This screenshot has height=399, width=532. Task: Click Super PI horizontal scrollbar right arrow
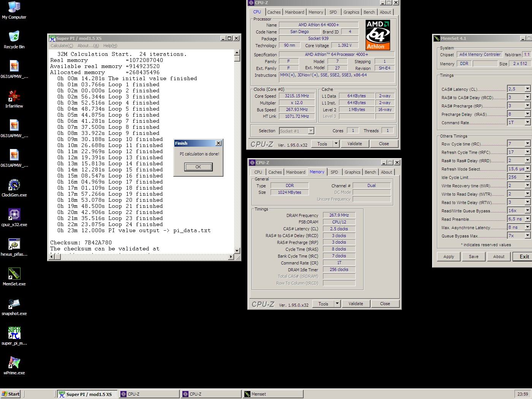coord(231,257)
